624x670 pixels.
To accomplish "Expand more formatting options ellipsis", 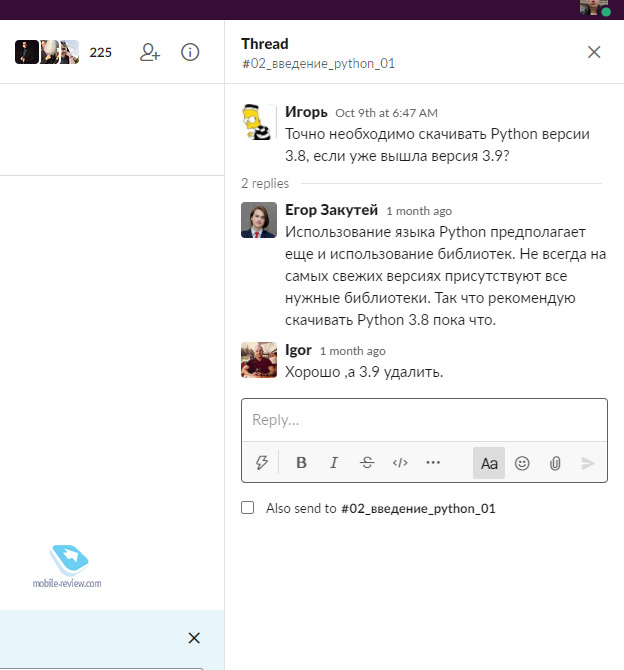I will click(433, 463).
